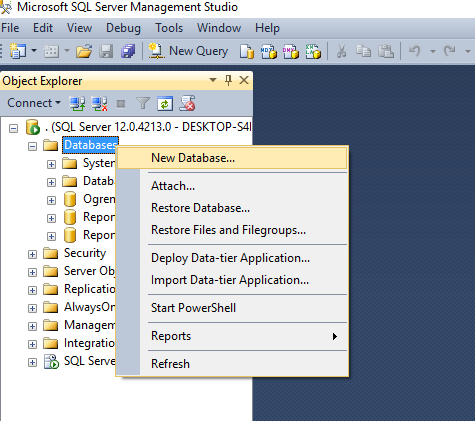The width and height of the screenshot is (475, 421).
Task: Click the Undo arrow icon
Action: (x=415, y=51)
